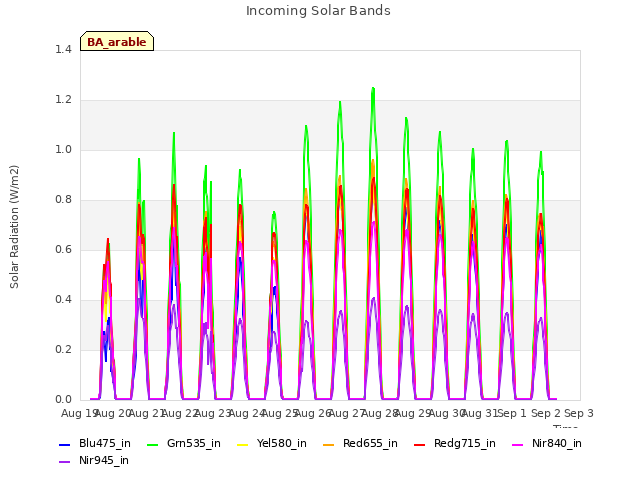Click the Aug 28 x-axis date label
640x480 pixels.
[x=380, y=413]
